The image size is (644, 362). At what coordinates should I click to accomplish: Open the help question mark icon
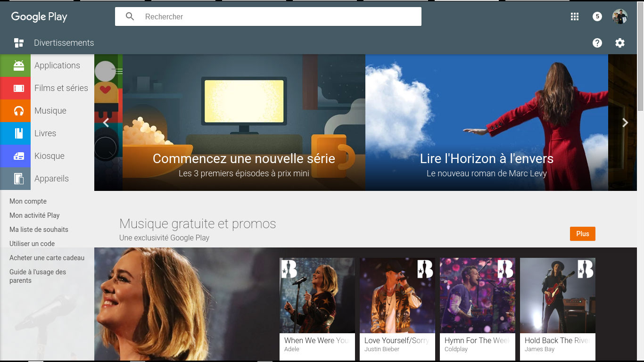tap(597, 43)
